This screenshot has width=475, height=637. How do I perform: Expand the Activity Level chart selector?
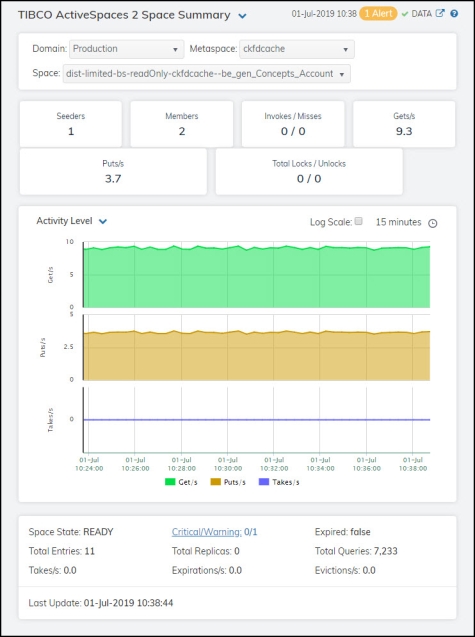(103, 221)
